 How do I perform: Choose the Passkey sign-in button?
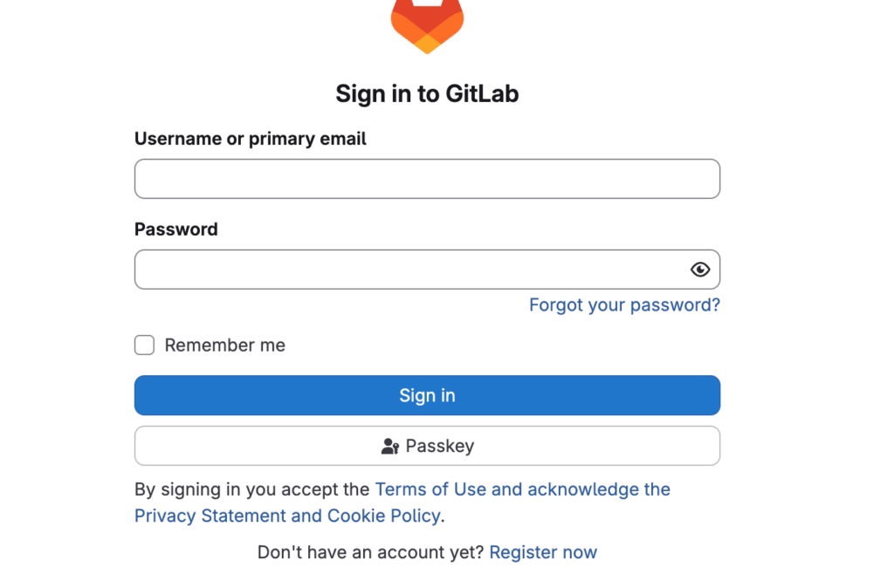point(427,446)
